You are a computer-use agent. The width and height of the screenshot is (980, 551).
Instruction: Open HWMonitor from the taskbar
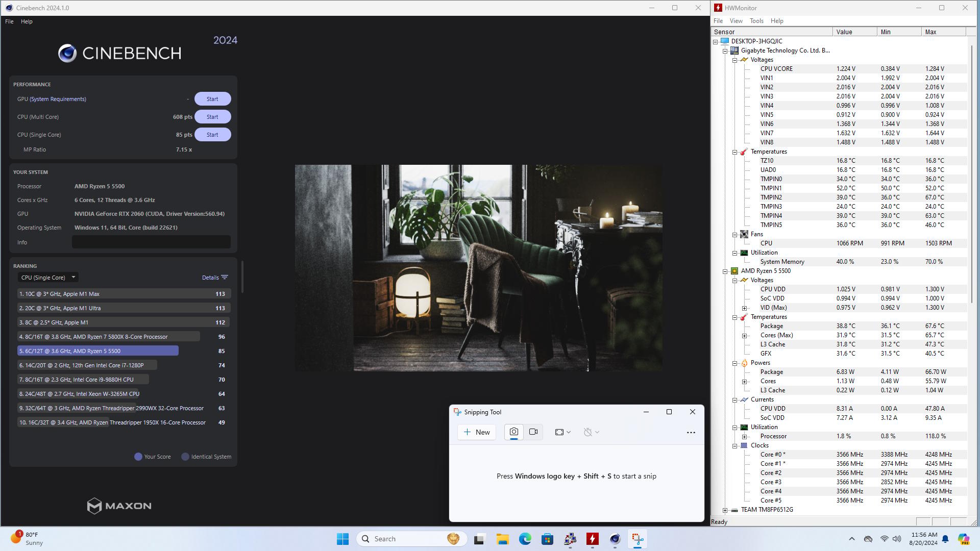[x=592, y=539]
